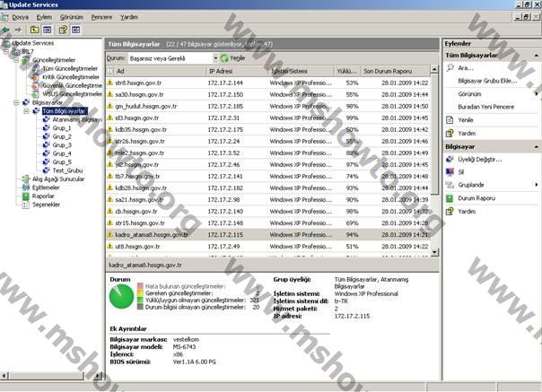Click the Yenile page icon in Tüm Bilgisayarlar actions
The width and height of the screenshot is (542, 392).
coord(450,120)
